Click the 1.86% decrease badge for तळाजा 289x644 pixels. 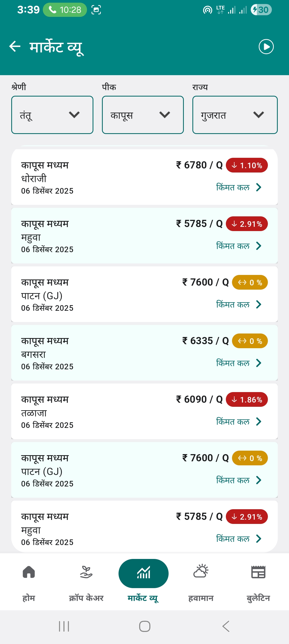click(x=247, y=400)
